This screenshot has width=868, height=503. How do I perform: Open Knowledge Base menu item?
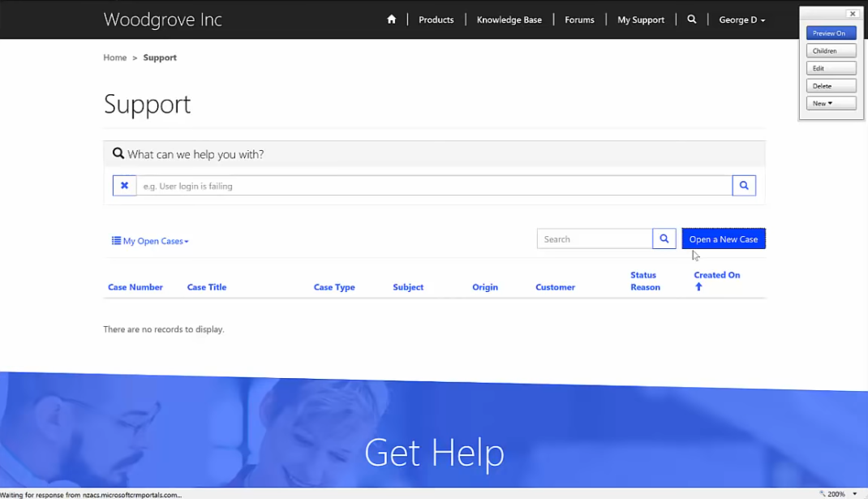509,19
